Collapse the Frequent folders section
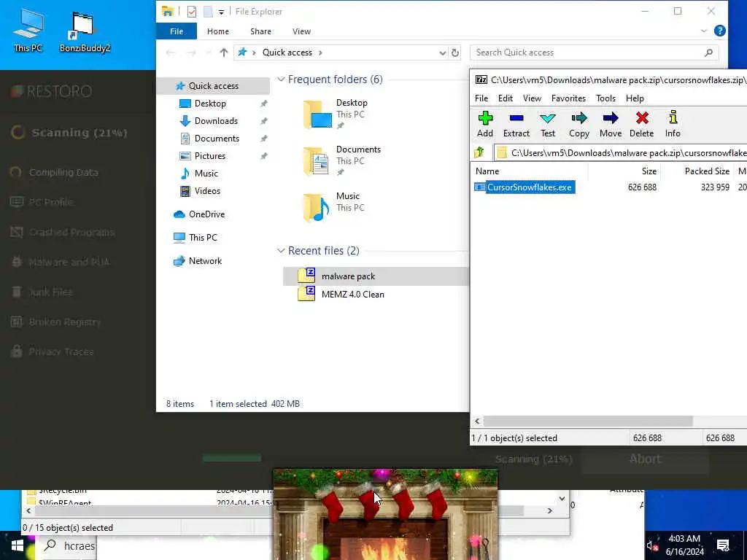The width and height of the screenshot is (747, 560). [x=281, y=79]
